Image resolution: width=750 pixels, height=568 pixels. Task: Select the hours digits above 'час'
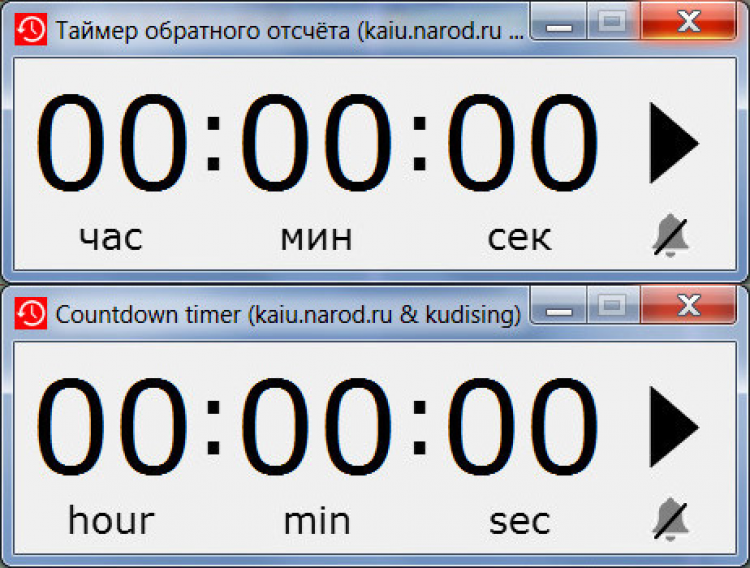click(112, 143)
